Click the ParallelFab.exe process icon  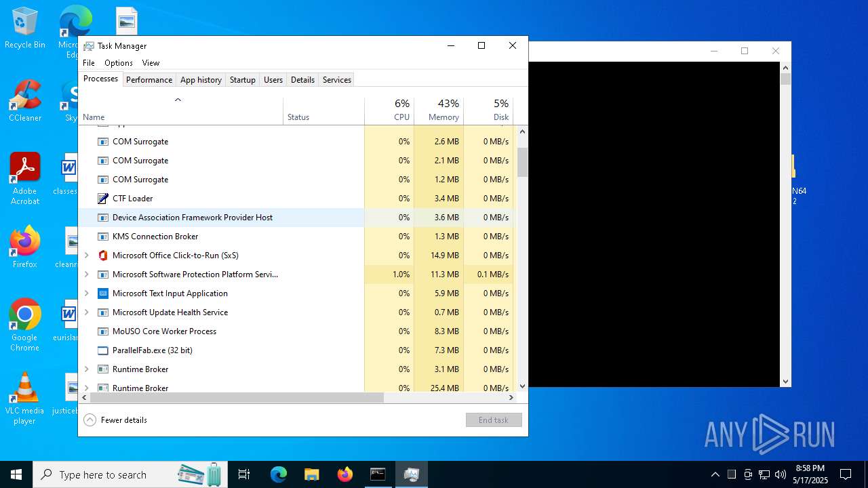pyautogui.click(x=103, y=350)
